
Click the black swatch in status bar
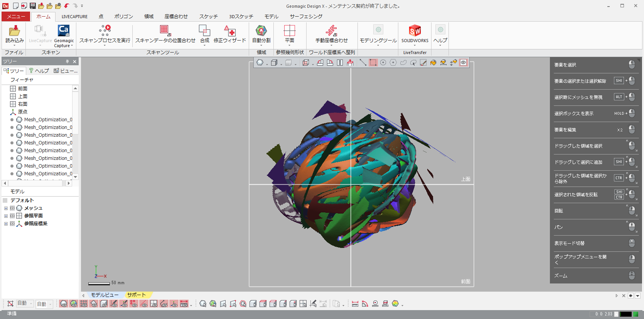click(x=625, y=314)
